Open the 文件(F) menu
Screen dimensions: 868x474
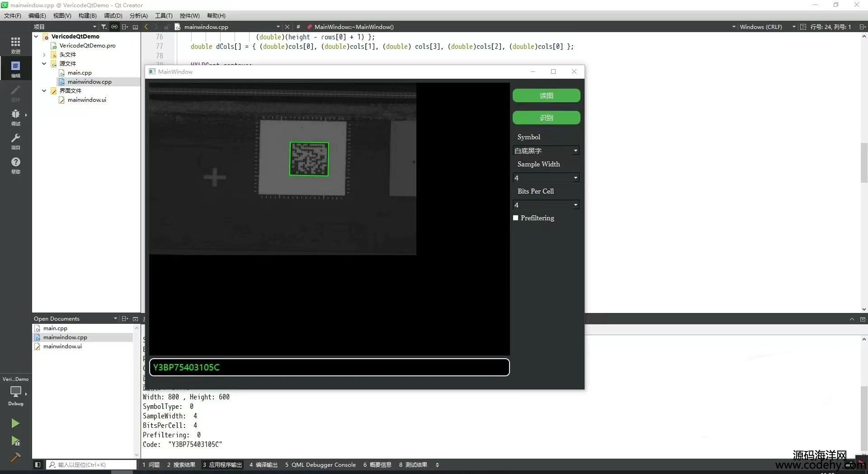tap(13, 15)
